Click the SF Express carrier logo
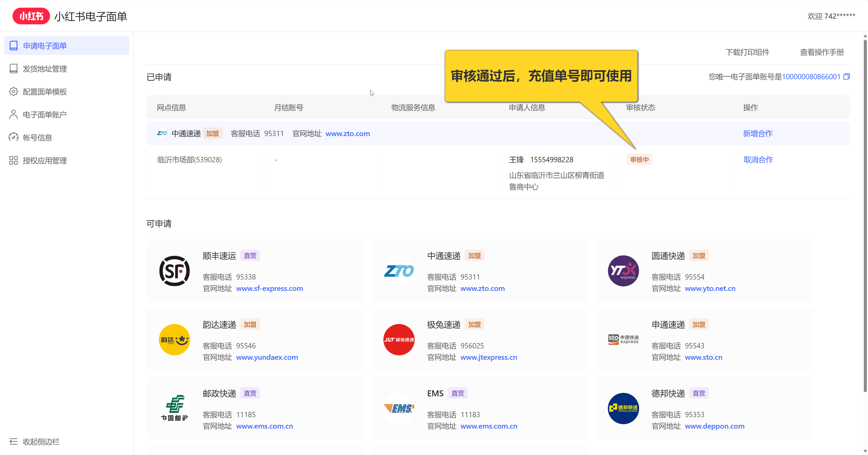 pos(174,271)
